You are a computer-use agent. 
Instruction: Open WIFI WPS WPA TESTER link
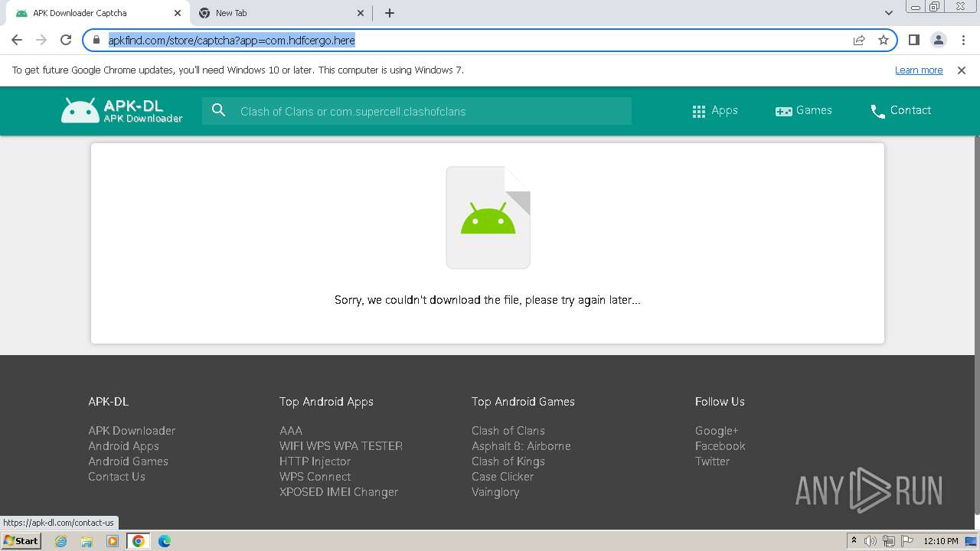[x=341, y=446]
